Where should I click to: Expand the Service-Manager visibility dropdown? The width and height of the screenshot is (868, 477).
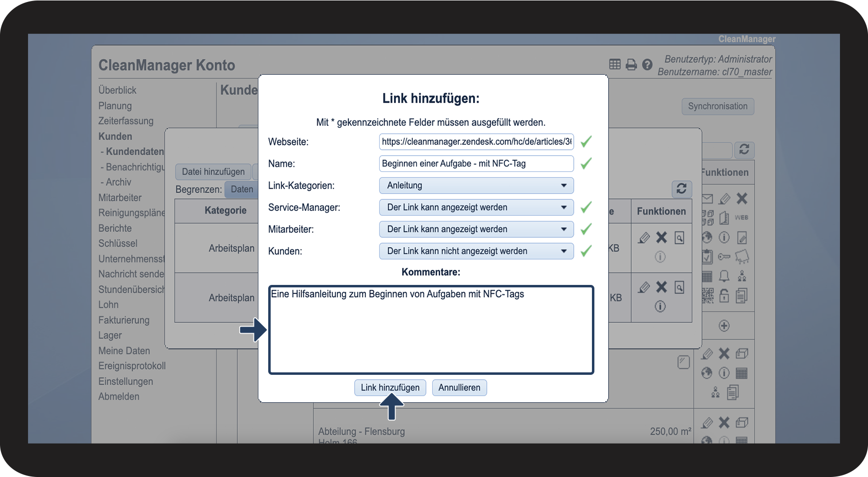tap(476, 207)
